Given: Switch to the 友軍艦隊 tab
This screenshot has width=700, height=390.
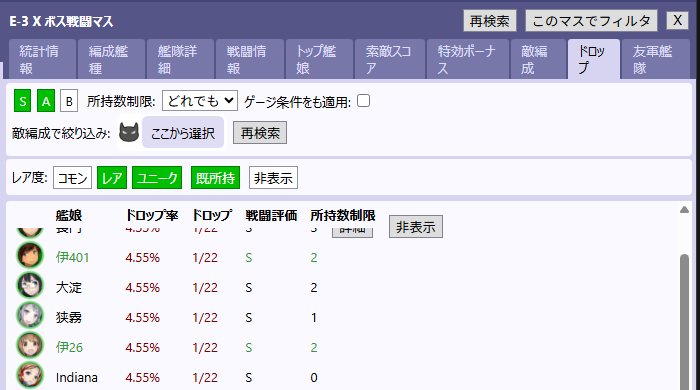Looking at the screenshot, I should 655,59.
